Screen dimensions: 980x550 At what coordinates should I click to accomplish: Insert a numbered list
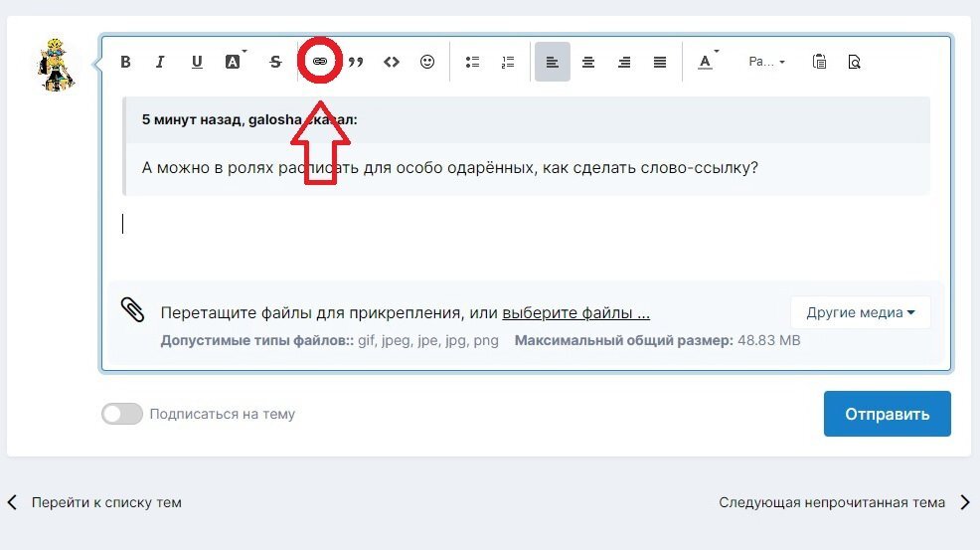point(508,62)
